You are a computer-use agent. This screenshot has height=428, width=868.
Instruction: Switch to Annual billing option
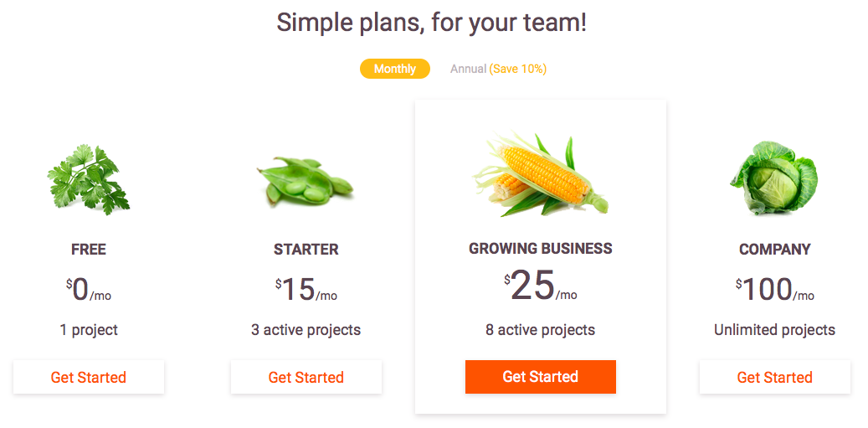[x=469, y=69]
